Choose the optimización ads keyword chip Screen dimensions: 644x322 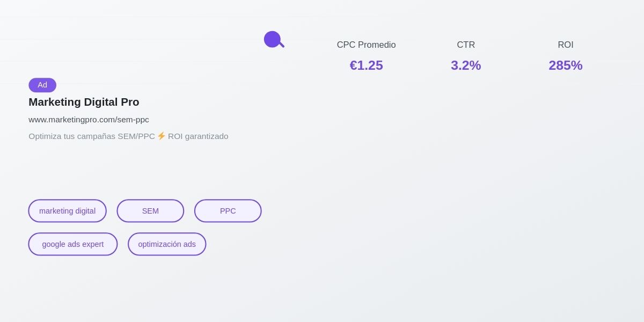click(167, 244)
